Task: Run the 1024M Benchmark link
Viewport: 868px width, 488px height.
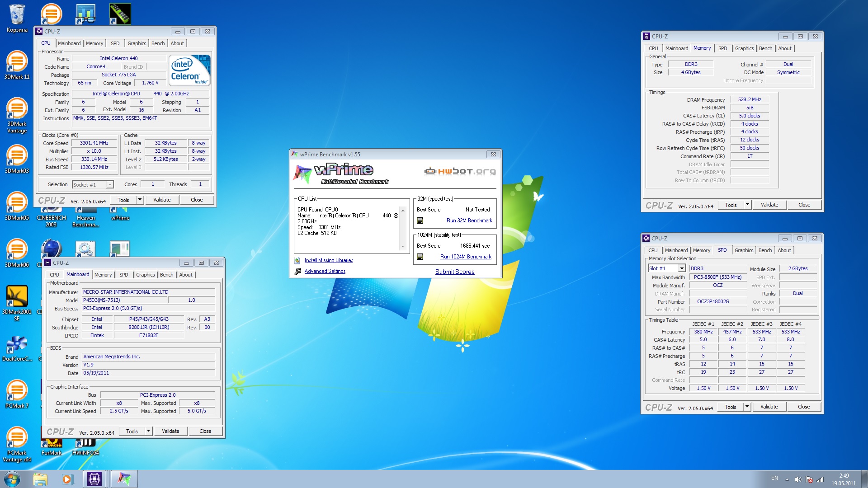Action: click(466, 257)
